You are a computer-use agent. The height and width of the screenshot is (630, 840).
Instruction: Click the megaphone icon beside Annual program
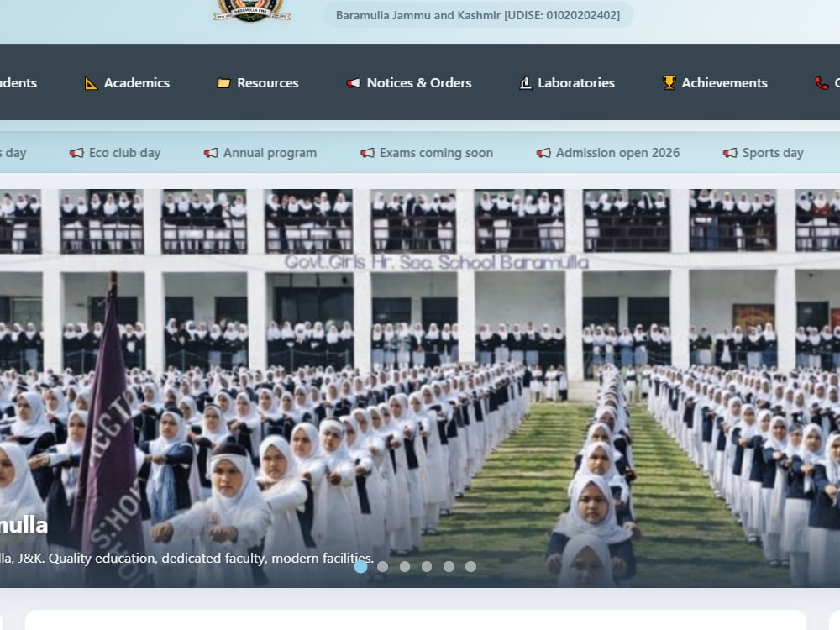pyautogui.click(x=211, y=153)
